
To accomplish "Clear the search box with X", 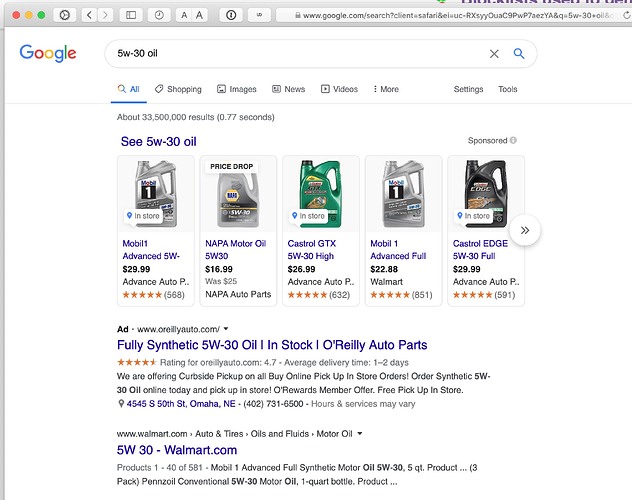I will point(494,54).
